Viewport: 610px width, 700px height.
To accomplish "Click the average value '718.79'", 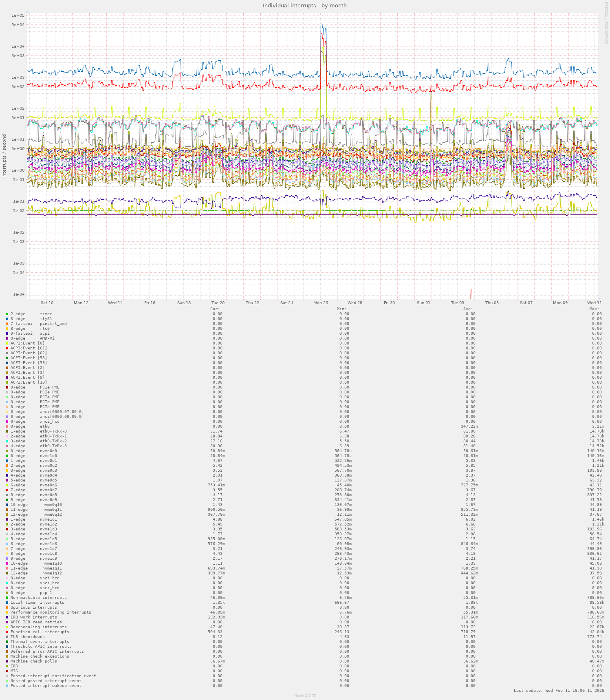I will click(x=468, y=632).
